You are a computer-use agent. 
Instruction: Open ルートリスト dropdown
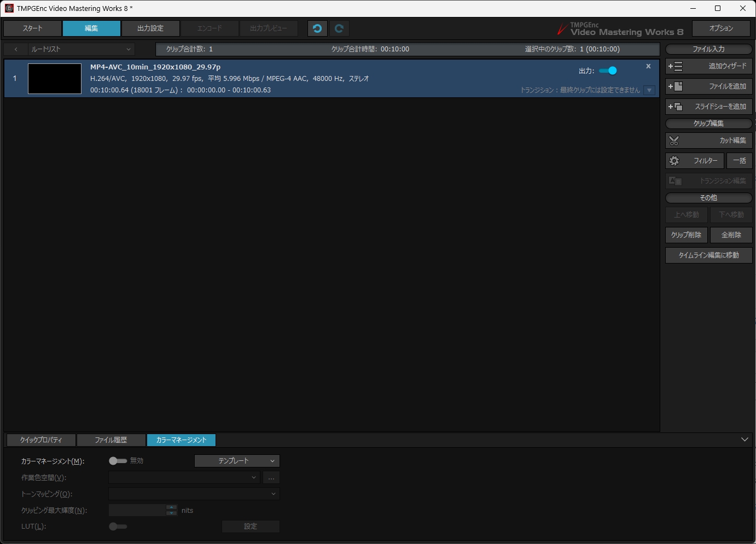tap(81, 49)
